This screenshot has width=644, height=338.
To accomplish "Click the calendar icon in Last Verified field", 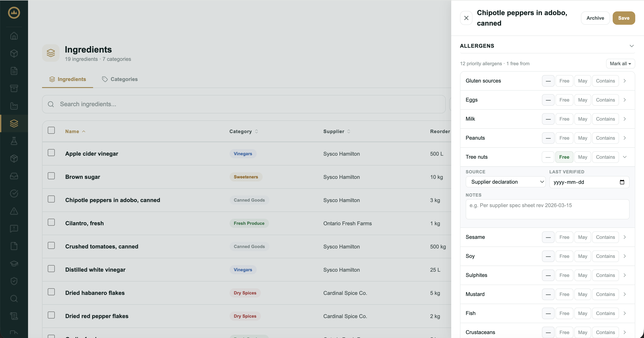I will pyautogui.click(x=622, y=182).
